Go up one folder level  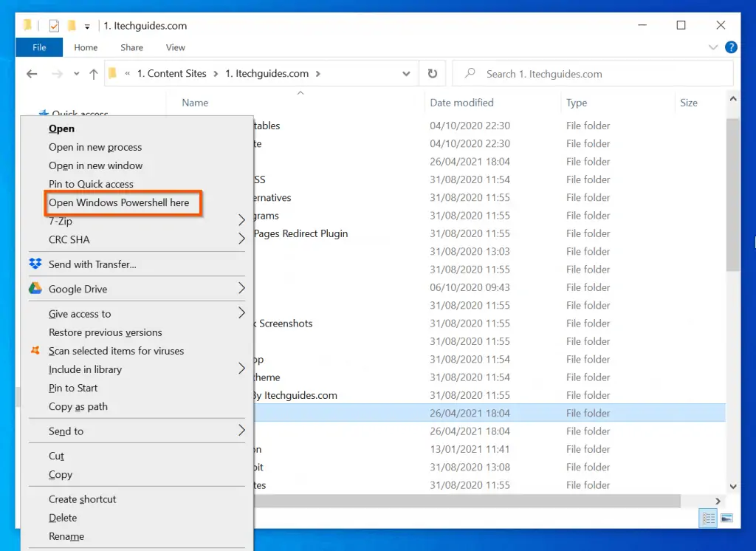(x=94, y=74)
